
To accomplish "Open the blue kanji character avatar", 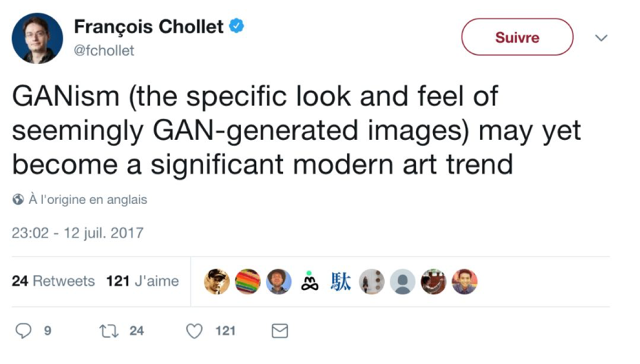I will tap(340, 282).
